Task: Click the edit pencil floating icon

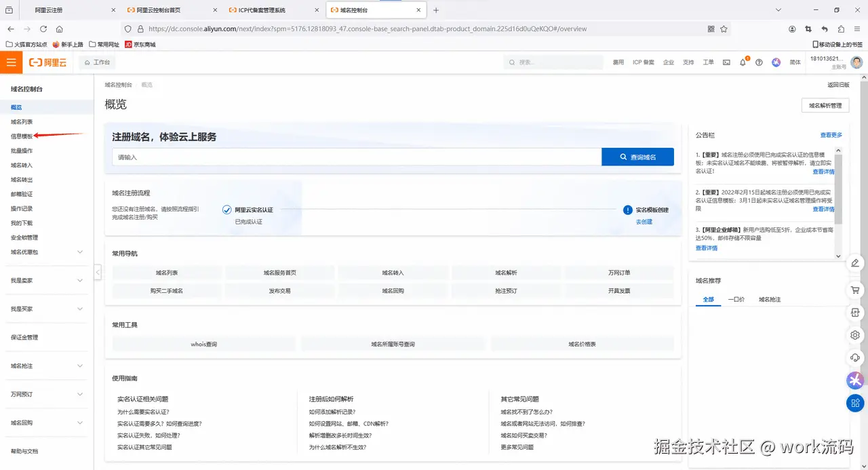Action: pos(855,262)
